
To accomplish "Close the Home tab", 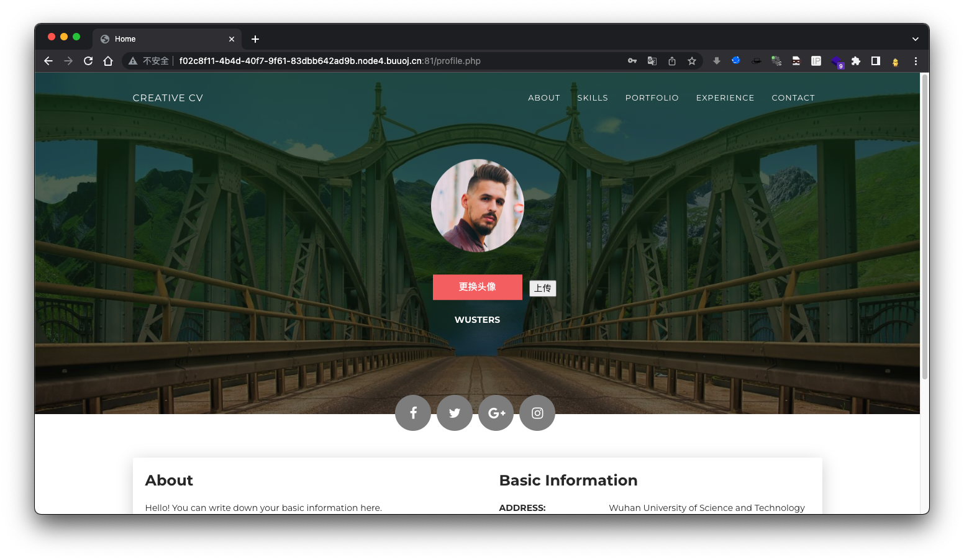I will click(232, 39).
